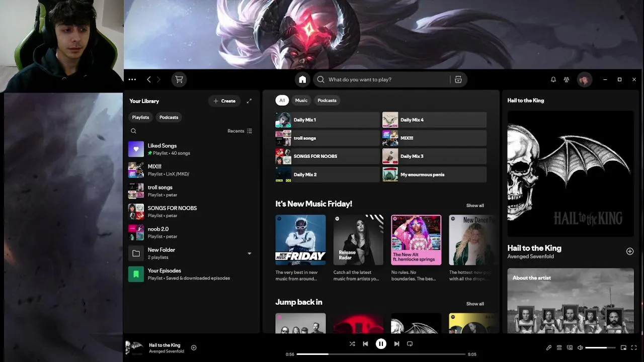Screen dimensions: 644x362
Task: Open Daily Mix 4 tile
Action: click(434, 120)
